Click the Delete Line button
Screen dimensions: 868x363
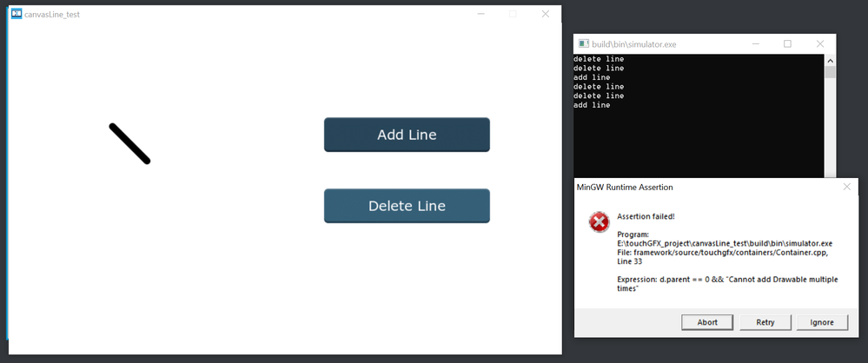(x=407, y=206)
